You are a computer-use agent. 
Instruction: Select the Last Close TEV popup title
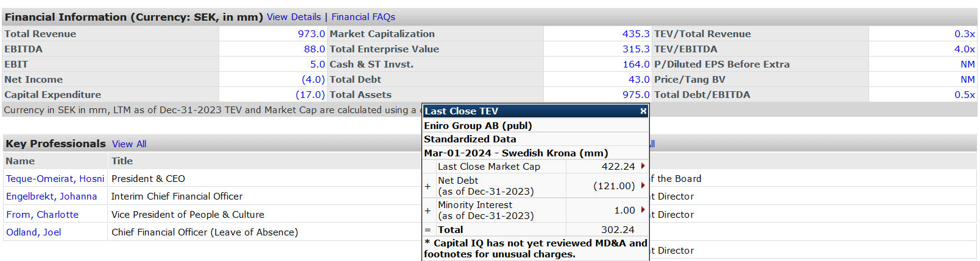pyautogui.click(x=461, y=111)
